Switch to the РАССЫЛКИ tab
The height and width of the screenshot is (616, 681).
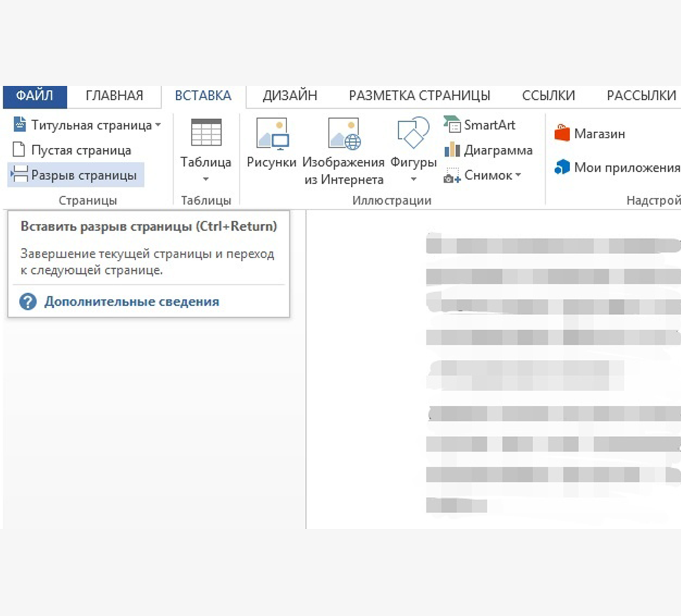[x=641, y=96]
